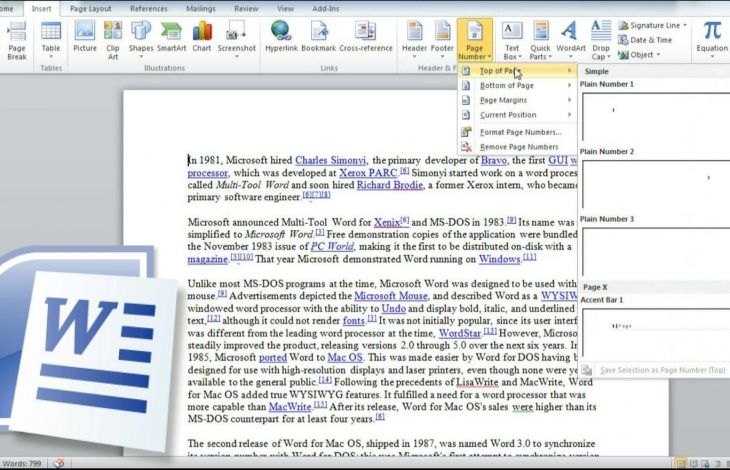Expand the Page Margins submenu arrow
The image size is (730, 470).
[569, 100]
